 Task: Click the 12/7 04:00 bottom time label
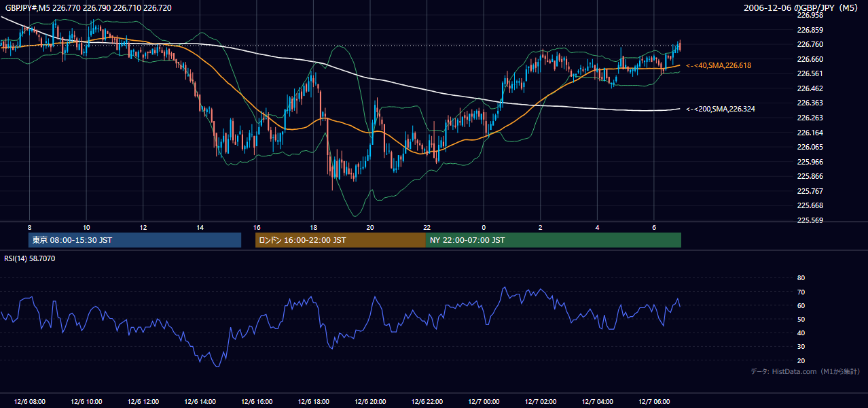[597, 402]
